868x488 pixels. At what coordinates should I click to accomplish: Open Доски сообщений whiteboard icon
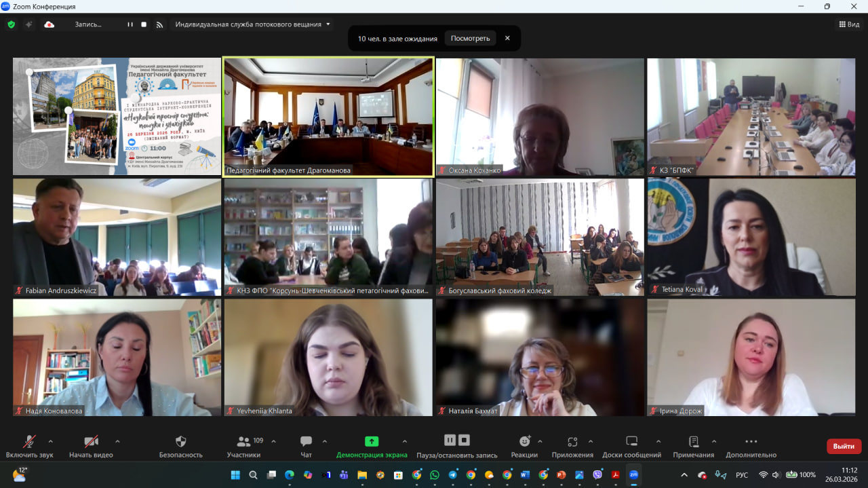pos(631,442)
